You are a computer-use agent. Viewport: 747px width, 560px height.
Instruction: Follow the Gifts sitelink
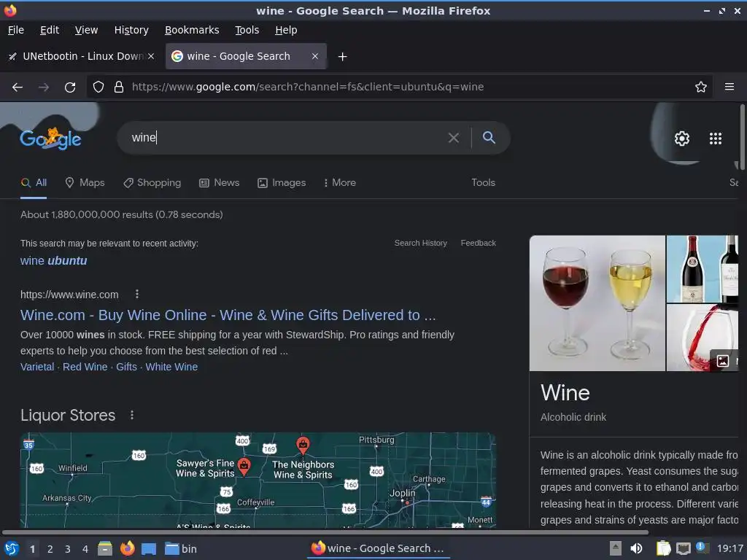click(126, 367)
